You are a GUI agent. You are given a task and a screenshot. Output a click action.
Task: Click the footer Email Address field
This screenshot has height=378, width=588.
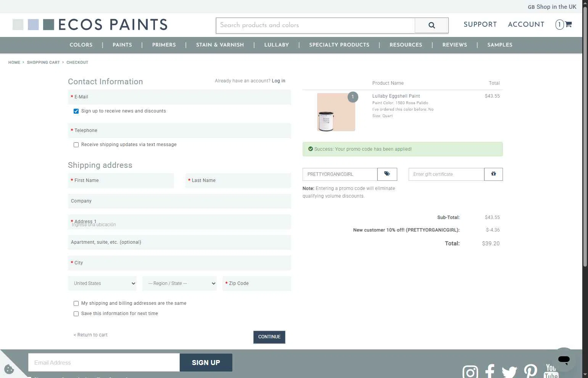point(104,362)
